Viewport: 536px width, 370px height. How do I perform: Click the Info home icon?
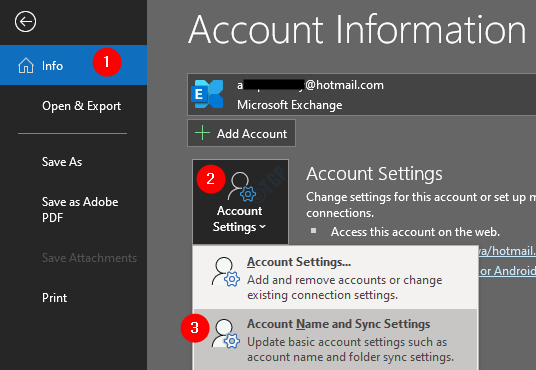coord(26,65)
